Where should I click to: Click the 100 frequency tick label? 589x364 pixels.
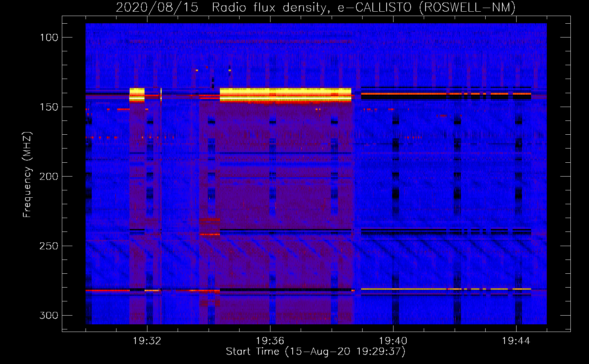pyautogui.click(x=49, y=37)
